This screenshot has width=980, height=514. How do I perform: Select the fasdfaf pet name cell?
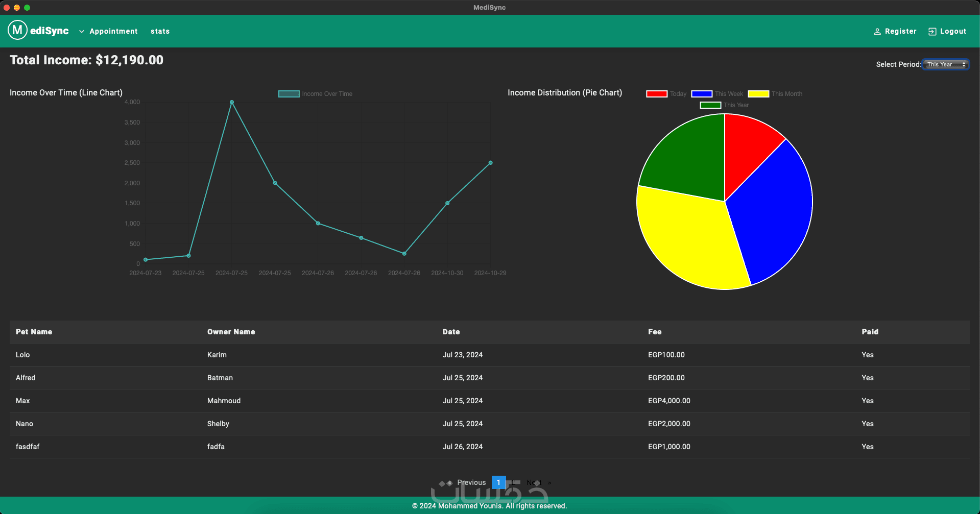pos(28,447)
